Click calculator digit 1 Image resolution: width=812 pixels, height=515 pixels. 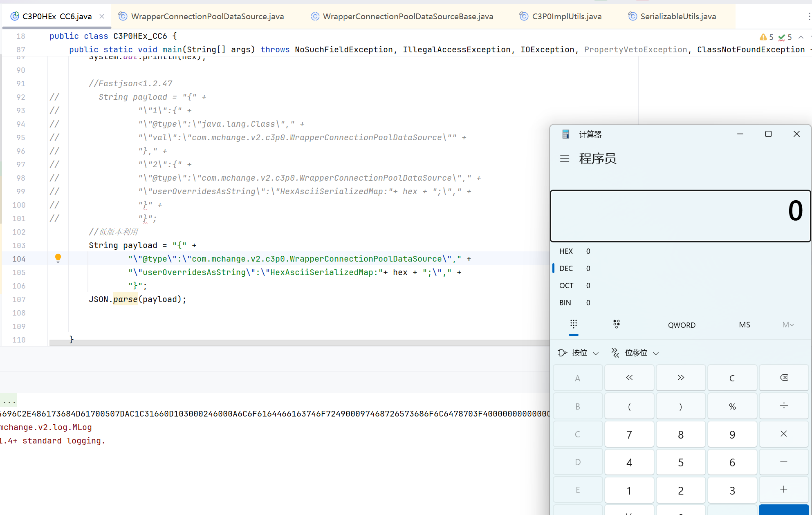tap(629, 490)
